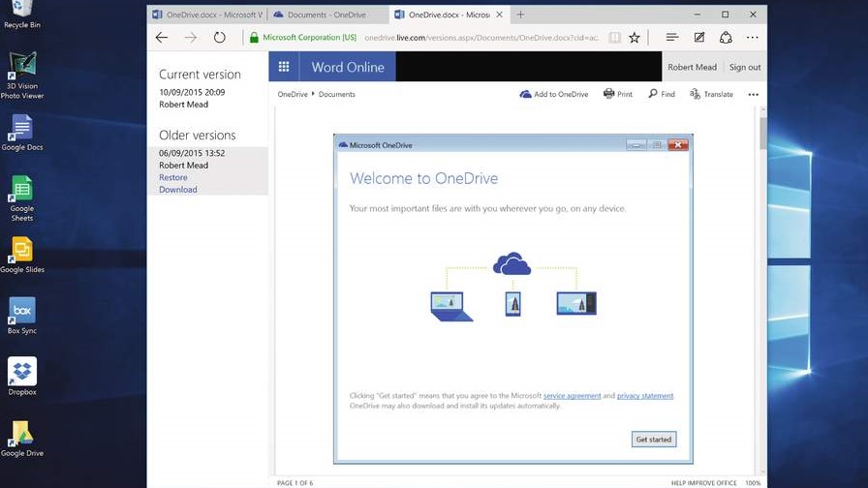The image size is (868, 488).
Task: Maximize the Edge browser window
Action: tap(726, 15)
